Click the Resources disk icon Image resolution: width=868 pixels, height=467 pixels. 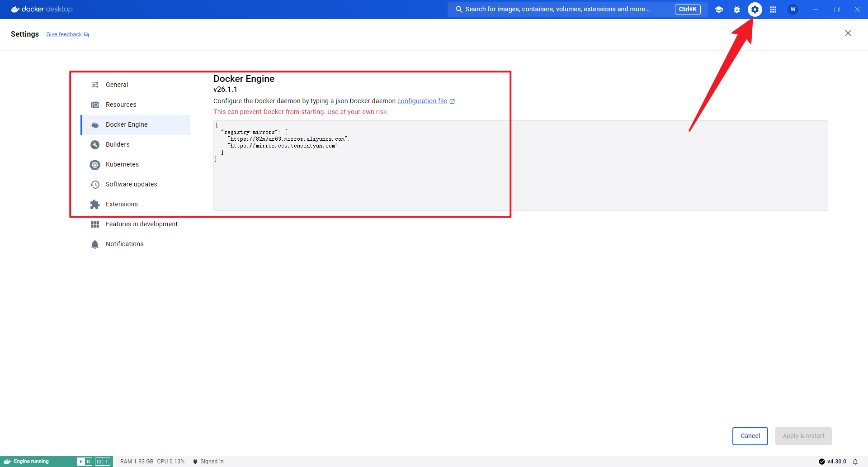click(95, 105)
